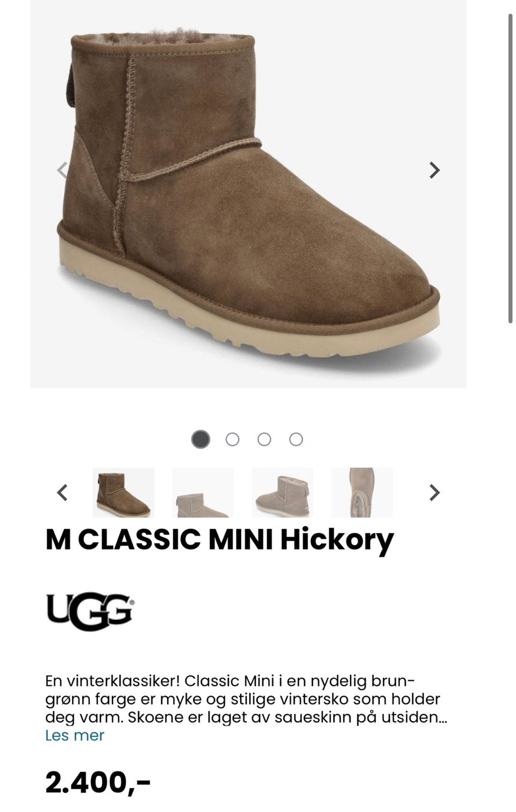This screenshot has height=812, width=516.
Task: Click the M CLASSIC MINI Hickory title
Action: click(x=219, y=540)
